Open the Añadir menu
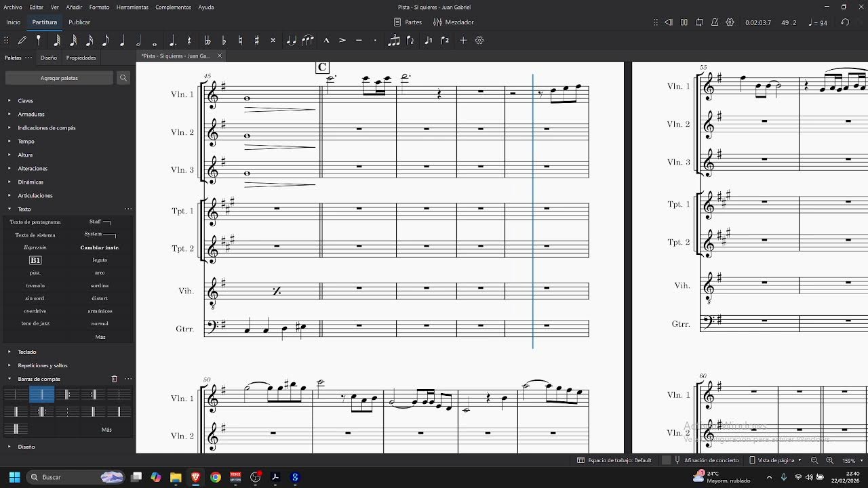Viewport: 868px width, 488px height. click(74, 7)
